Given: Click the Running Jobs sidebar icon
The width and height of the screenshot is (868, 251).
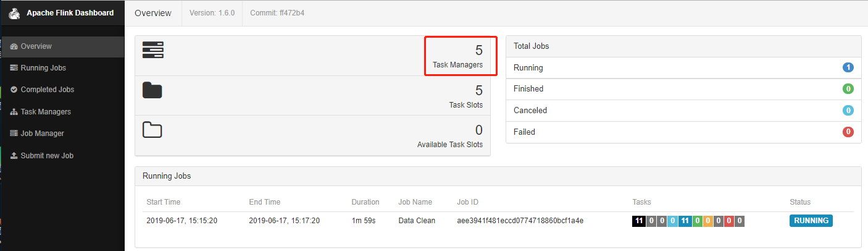Looking at the screenshot, I should (x=14, y=68).
